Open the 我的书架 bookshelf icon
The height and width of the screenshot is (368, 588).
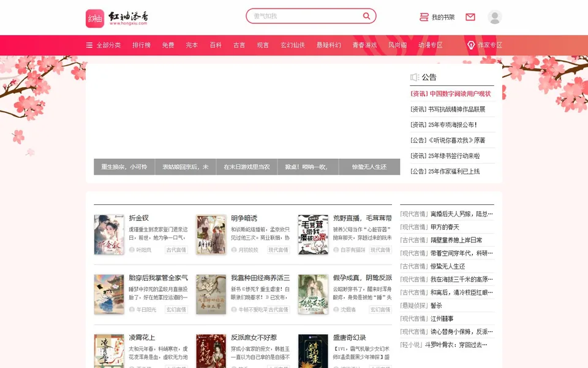[424, 17]
